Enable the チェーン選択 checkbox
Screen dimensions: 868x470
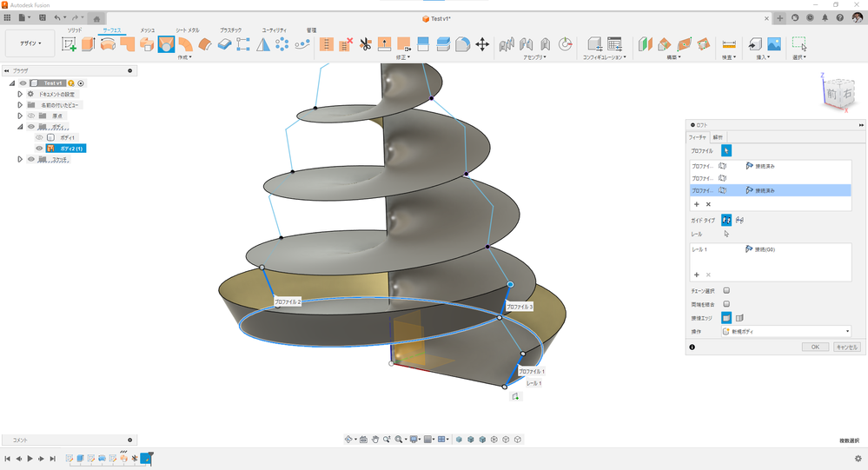[726, 291]
